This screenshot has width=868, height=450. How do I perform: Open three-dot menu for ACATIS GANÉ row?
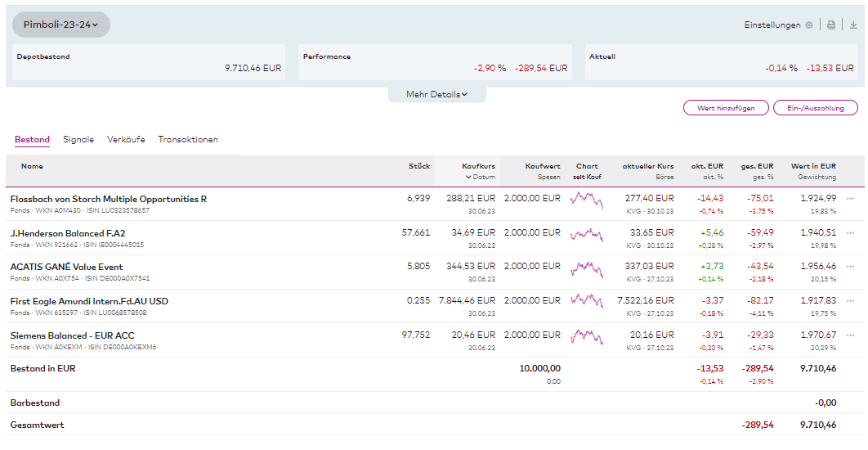coord(851,267)
